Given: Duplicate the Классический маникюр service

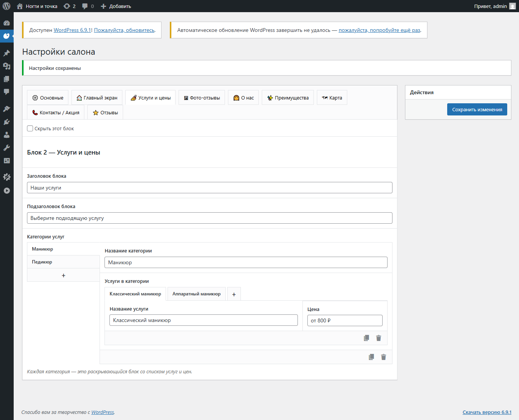Looking at the screenshot, I should pos(366,338).
